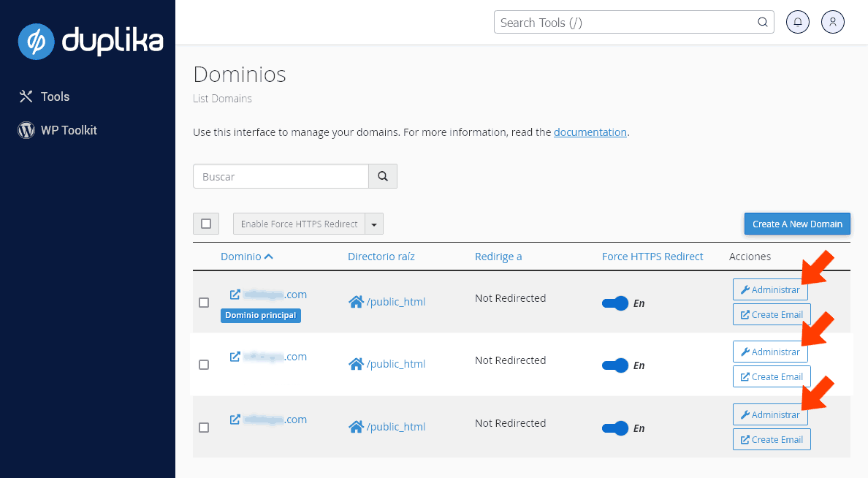Open the user account profile icon
Image resolution: width=868 pixels, height=478 pixels.
pos(832,22)
